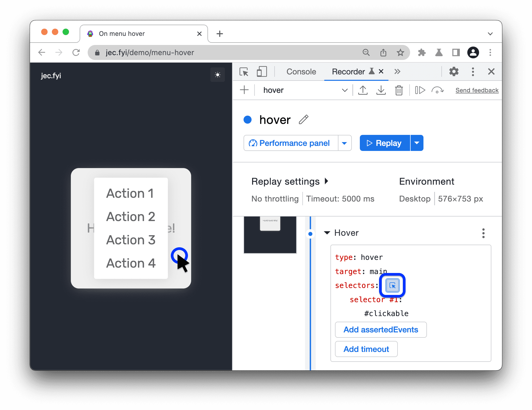Open the Performance panel dropdown

[x=344, y=143]
